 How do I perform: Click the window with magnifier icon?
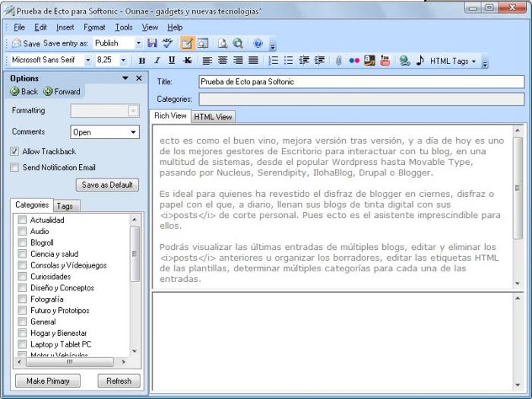(x=202, y=43)
